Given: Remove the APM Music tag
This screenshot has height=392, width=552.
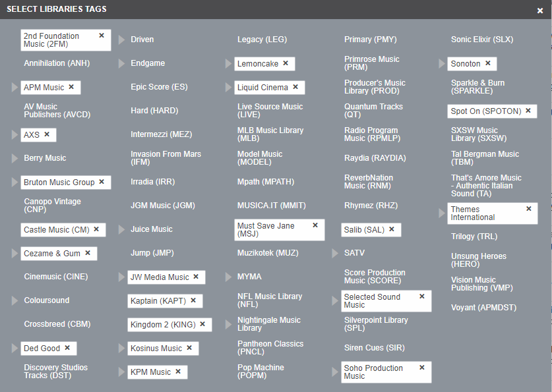Looking at the screenshot, I should pos(71,87).
